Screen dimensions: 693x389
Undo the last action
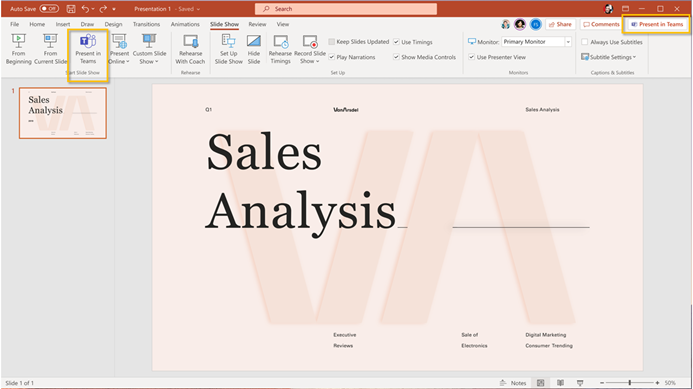point(85,9)
